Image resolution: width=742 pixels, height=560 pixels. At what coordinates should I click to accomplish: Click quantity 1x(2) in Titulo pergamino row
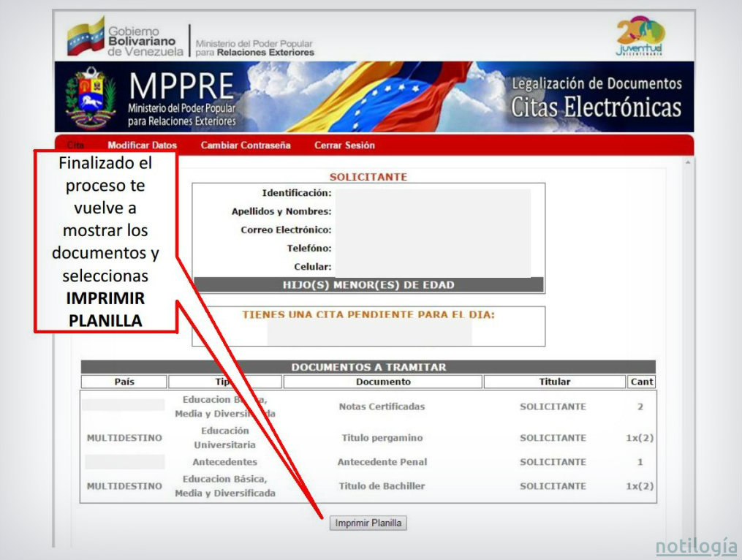[640, 438]
